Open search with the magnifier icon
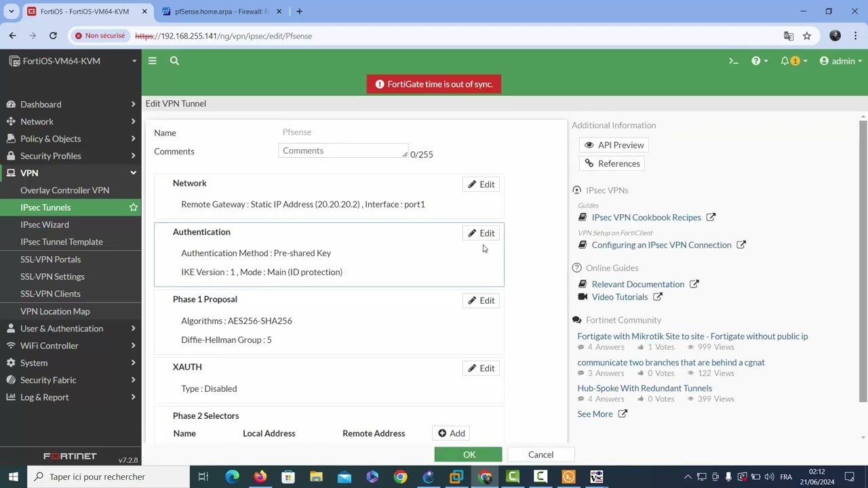 tap(174, 61)
